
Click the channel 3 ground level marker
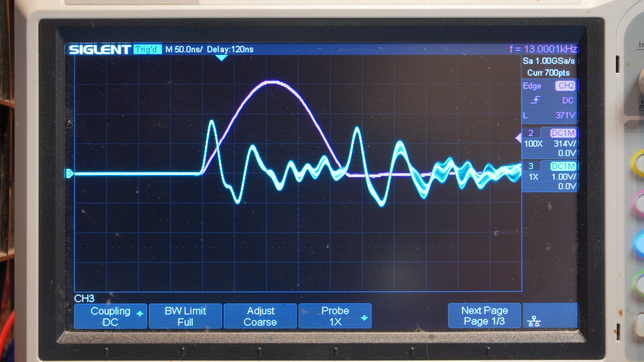pyautogui.click(x=70, y=173)
